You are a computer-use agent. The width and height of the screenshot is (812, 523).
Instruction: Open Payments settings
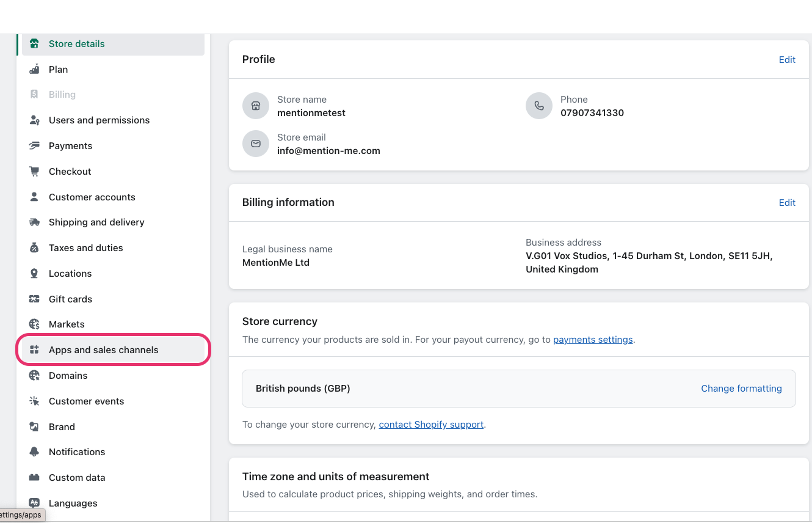click(113, 146)
